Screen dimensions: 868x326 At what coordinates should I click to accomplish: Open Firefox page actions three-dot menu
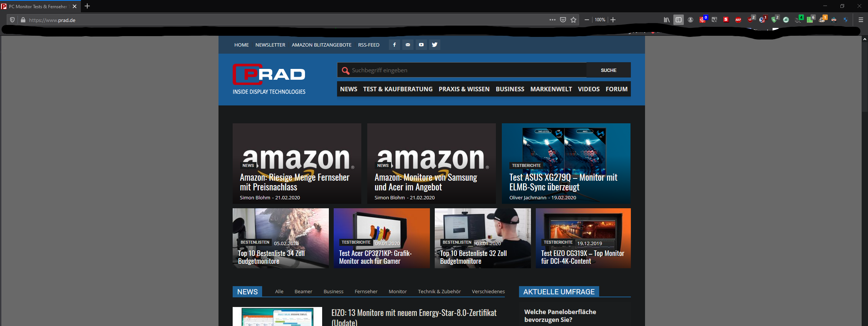552,20
